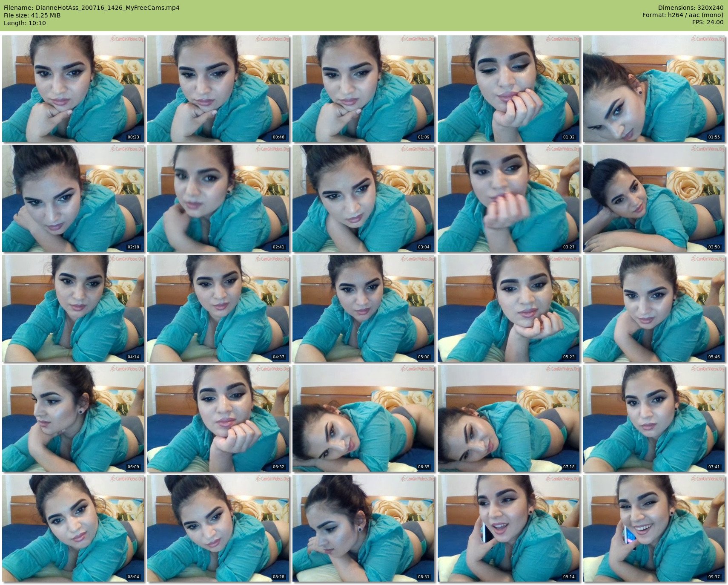Screen dimensions: 728x585
Task: Select the thumbnail stamped 05:23
Action: pyautogui.click(x=509, y=308)
